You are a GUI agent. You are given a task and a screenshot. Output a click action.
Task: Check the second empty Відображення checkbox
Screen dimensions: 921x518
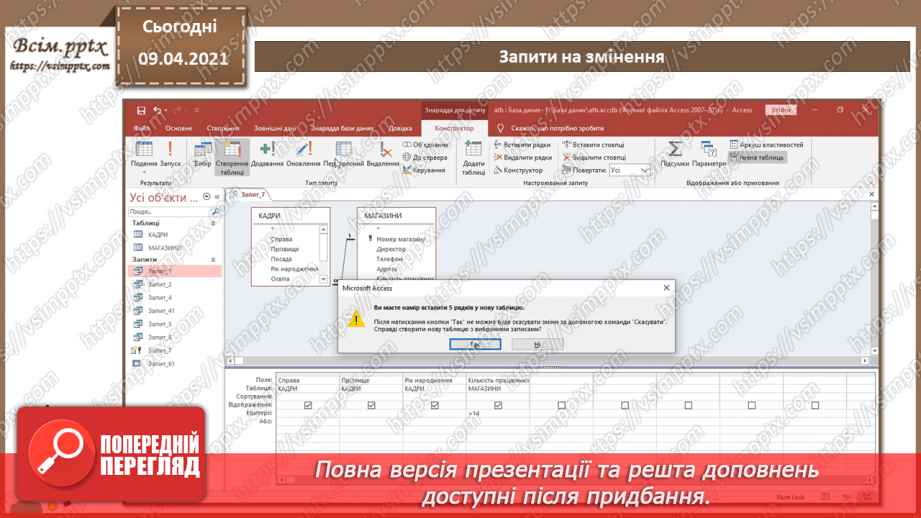click(x=625, y=405)
